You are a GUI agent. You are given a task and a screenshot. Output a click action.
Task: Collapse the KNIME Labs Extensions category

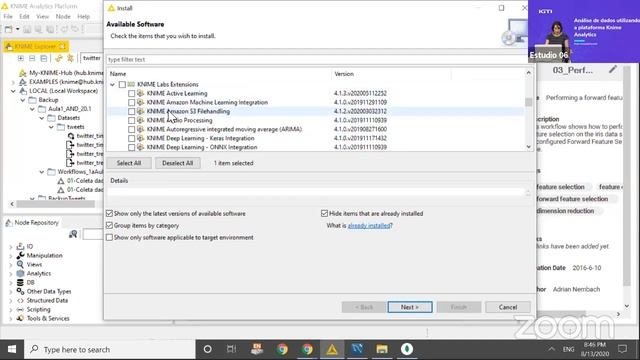pos(113,84)
